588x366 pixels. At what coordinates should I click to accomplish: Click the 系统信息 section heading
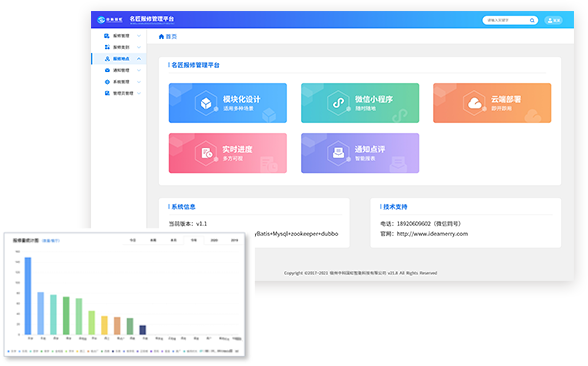[x=183, y=207]
